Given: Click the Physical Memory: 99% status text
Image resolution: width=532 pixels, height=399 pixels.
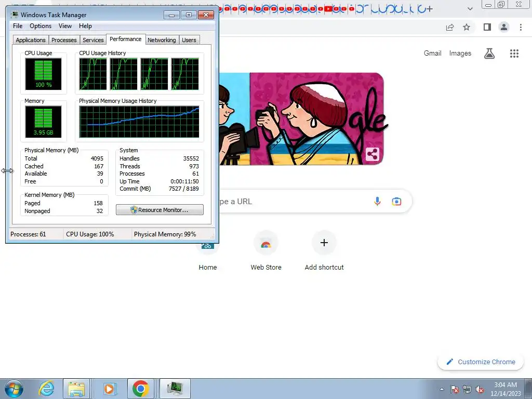Looking at the screenshot, I should (x=165, y=234).
